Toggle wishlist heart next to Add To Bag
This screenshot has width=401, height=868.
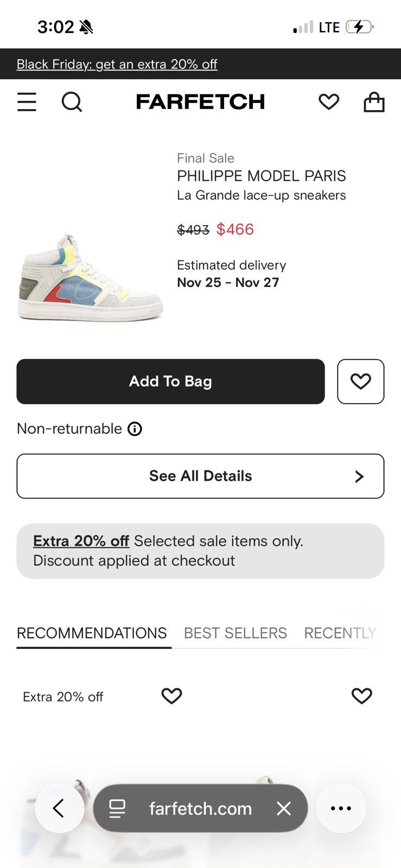point(361,381)
